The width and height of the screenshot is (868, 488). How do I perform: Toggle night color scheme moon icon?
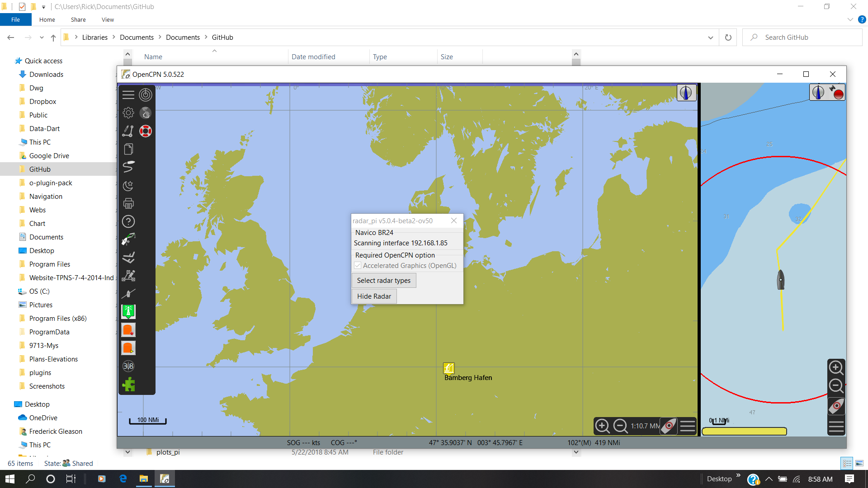click(128, 185)
